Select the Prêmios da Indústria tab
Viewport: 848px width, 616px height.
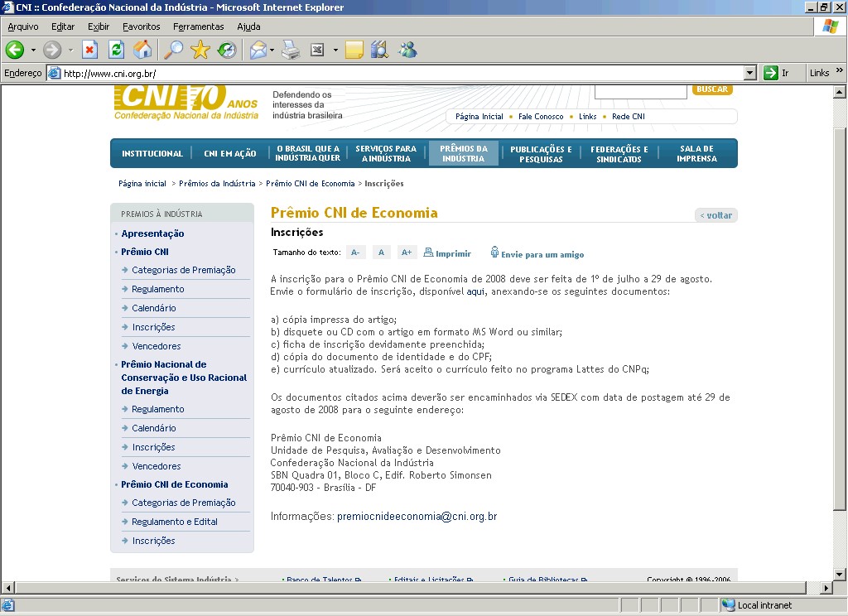click(464, 154)
